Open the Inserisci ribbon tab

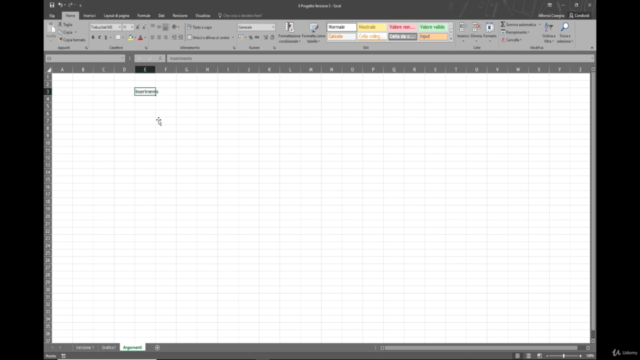click(89, 16)
